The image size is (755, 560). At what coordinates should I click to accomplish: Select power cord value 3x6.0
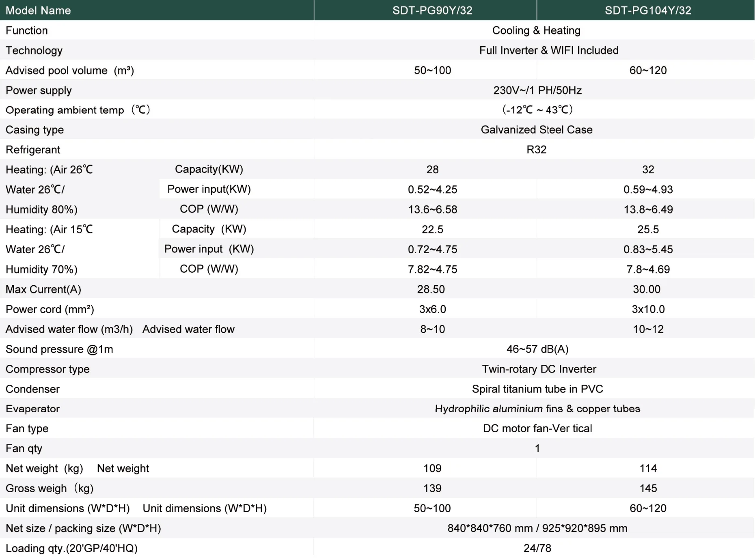tap(432, 309)
